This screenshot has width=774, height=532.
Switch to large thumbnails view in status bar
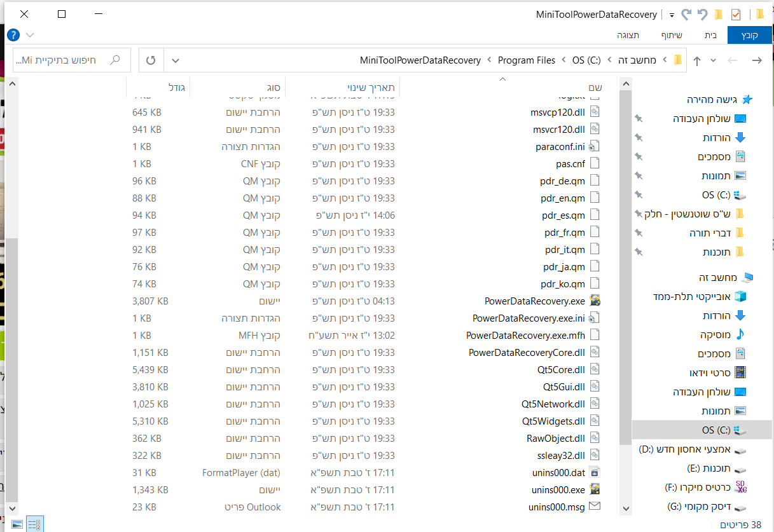(x=17, y=524)
